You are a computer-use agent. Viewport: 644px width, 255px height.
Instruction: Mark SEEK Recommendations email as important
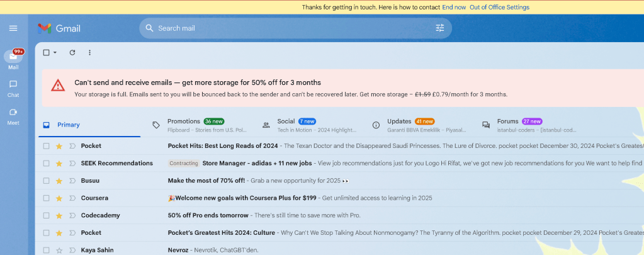click(x=72, y=164)
